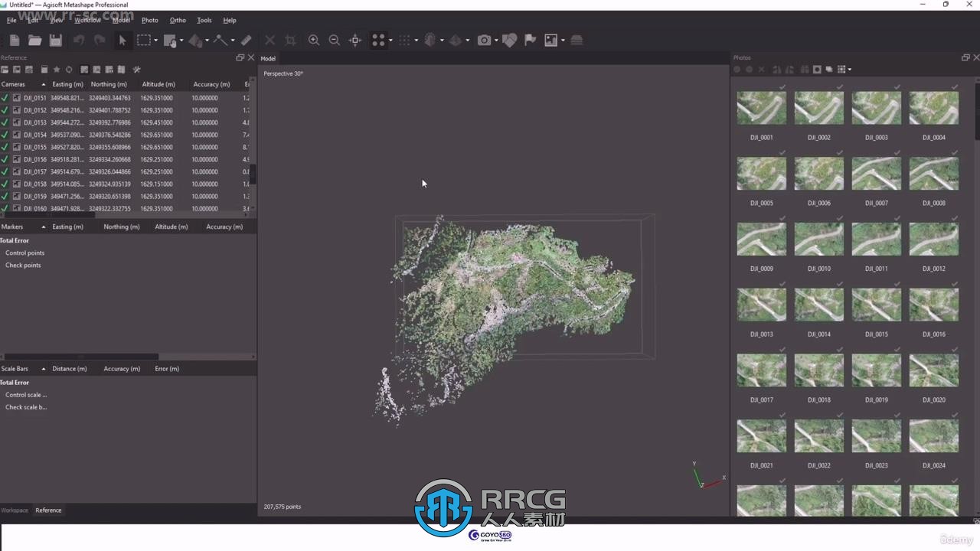Create a new project with New icon
980x551 pixels.
tap(14, 40)
